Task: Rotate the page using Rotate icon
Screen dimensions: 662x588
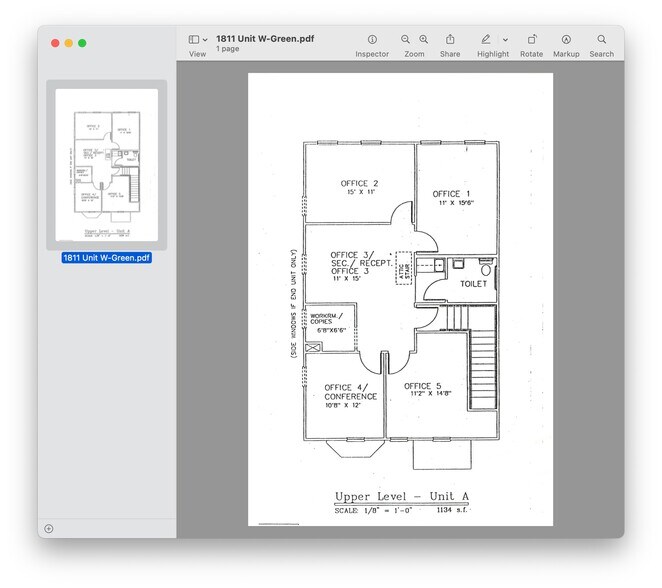Action: pos(532,40)
